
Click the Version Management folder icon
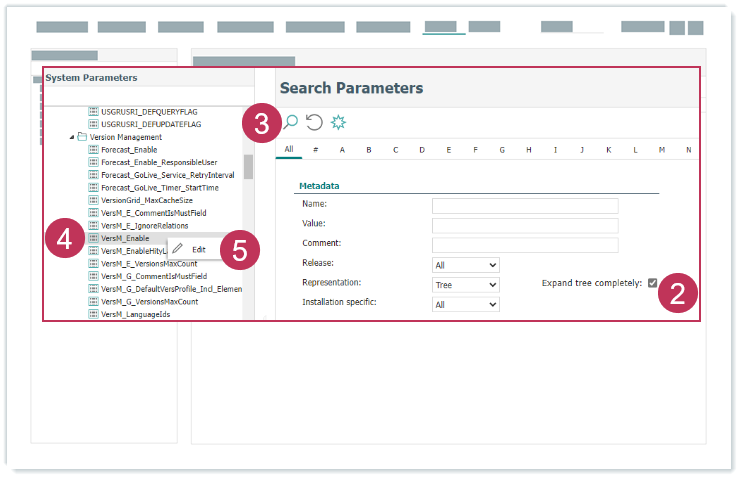pos(82,137)
